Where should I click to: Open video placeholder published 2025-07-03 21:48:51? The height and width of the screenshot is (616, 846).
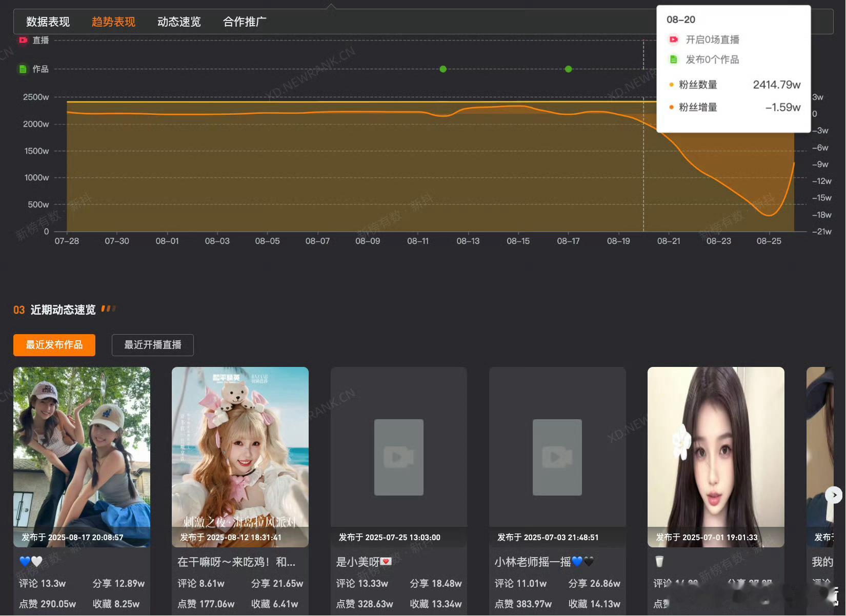coord(557,457)
